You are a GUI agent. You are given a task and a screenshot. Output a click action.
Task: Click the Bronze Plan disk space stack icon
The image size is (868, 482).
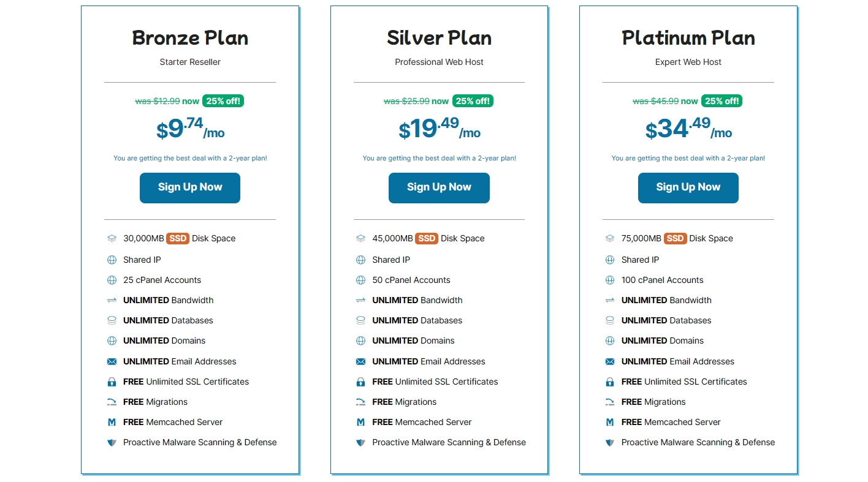112,238
